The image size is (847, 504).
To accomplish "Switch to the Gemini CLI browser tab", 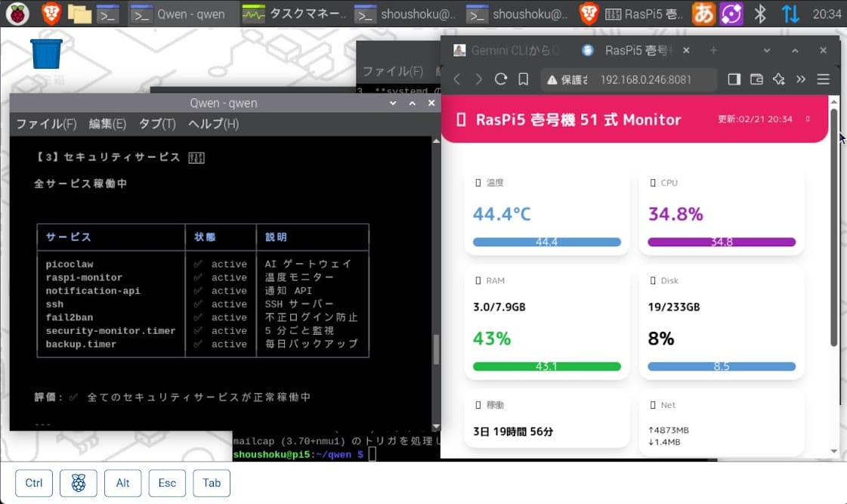I will [x=506, y=51].
